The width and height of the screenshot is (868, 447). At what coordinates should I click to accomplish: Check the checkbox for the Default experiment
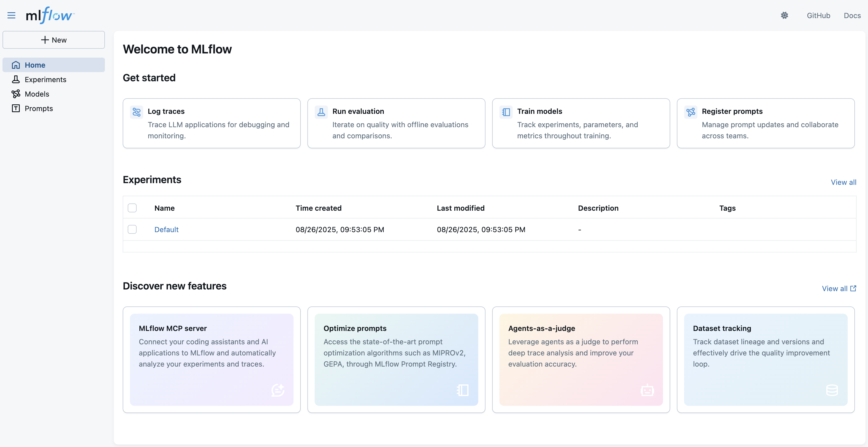(132, 229)
